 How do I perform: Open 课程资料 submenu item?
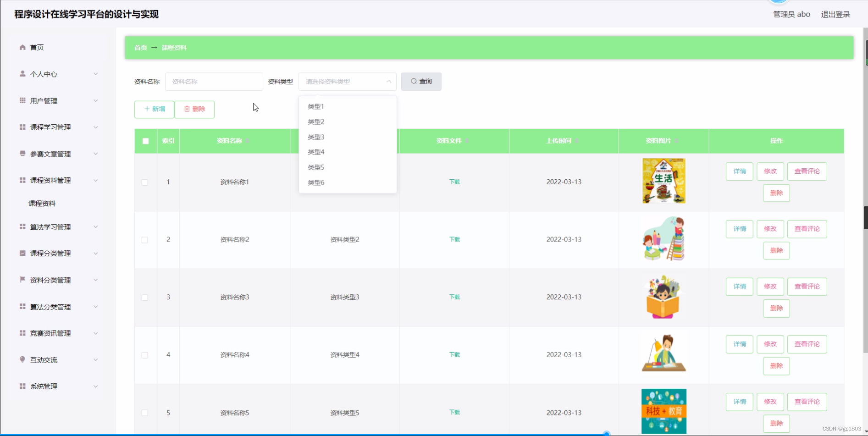point(42,203)
